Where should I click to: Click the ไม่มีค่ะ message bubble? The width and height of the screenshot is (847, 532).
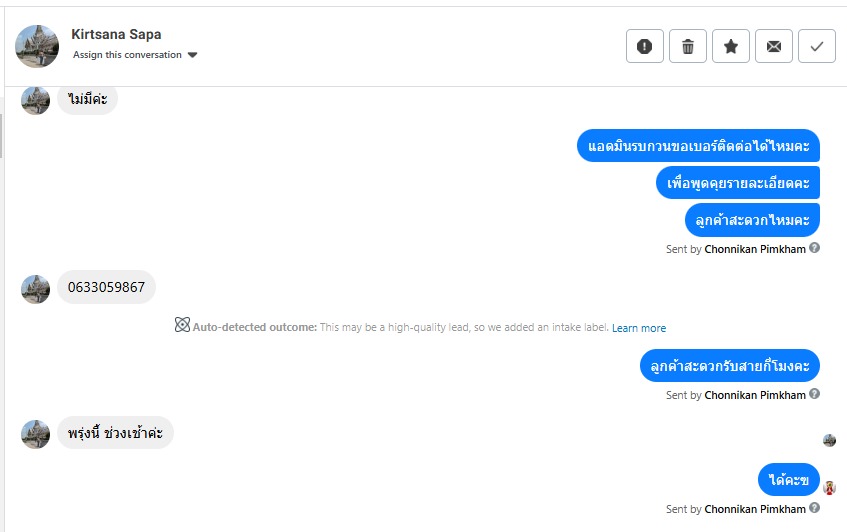(x=87, y=99)
